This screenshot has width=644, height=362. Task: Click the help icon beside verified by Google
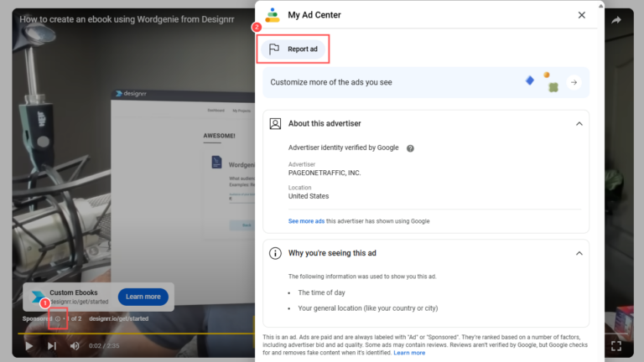pyautogui.click(x=410, y=148)
